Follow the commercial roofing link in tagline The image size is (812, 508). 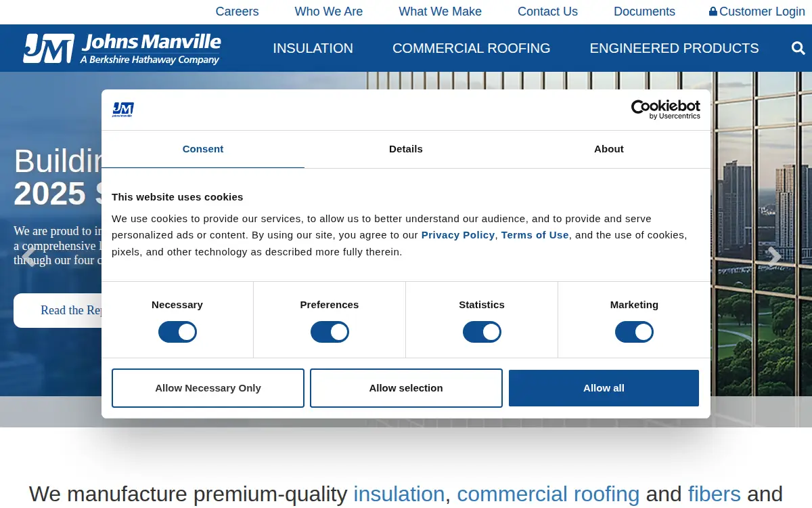point(548,494)
